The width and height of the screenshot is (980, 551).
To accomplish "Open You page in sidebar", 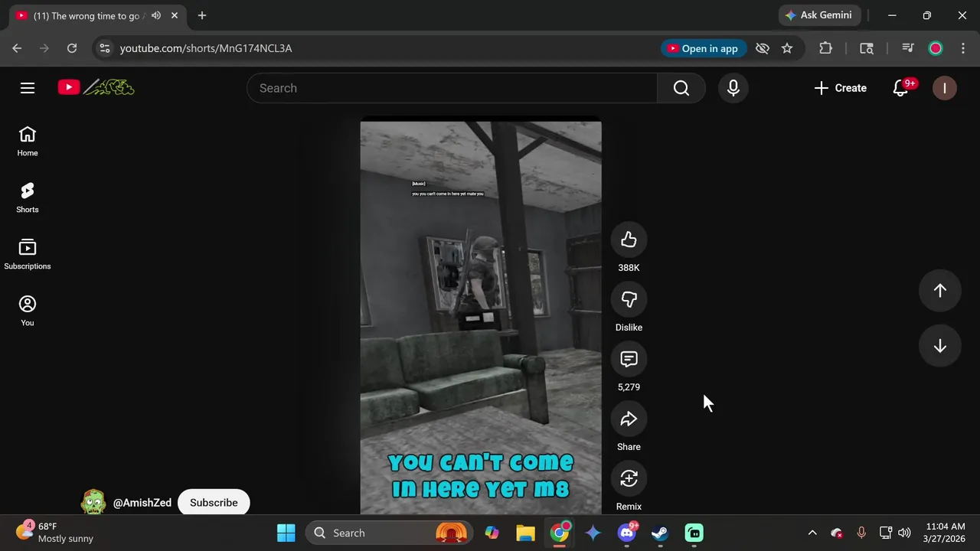I will point(28,311).
